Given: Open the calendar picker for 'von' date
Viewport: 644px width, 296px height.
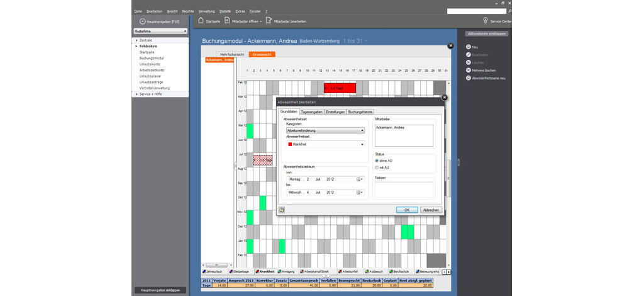Looking at the screenshot, I should click(360, 179).
